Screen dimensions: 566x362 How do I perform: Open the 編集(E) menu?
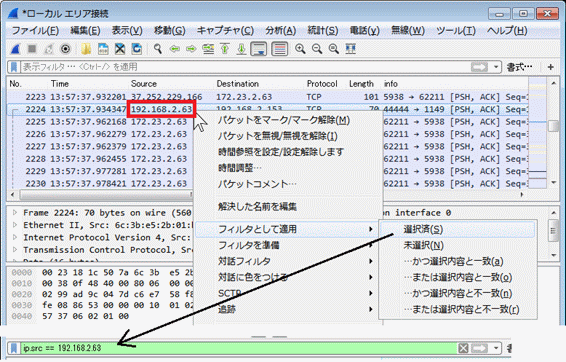(85, 31)
